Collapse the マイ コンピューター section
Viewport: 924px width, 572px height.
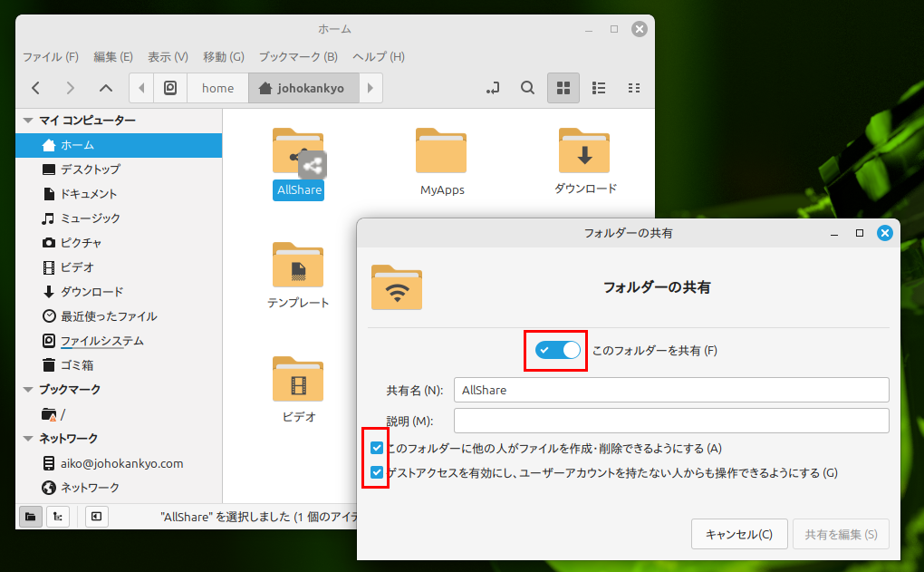(x=28, y=121)
